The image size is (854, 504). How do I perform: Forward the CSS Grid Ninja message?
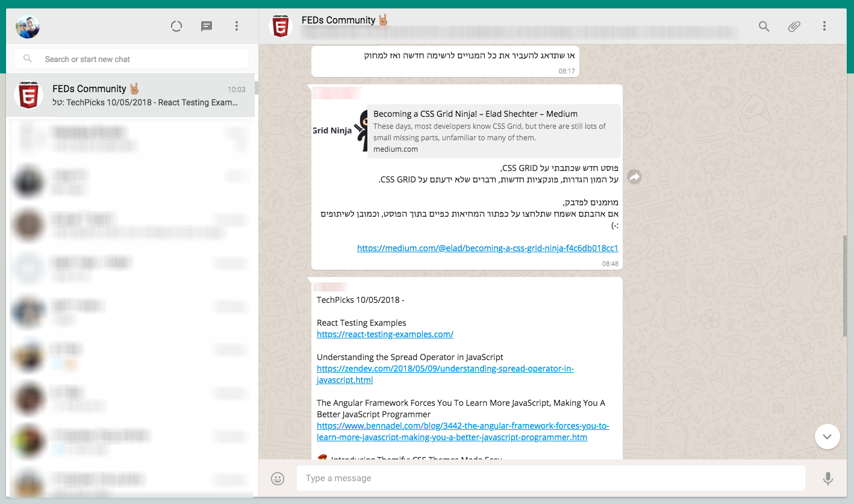coord(635,177)
